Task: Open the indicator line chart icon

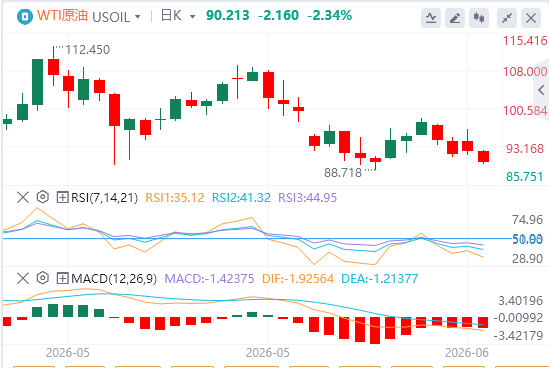Action: point(431,18)
